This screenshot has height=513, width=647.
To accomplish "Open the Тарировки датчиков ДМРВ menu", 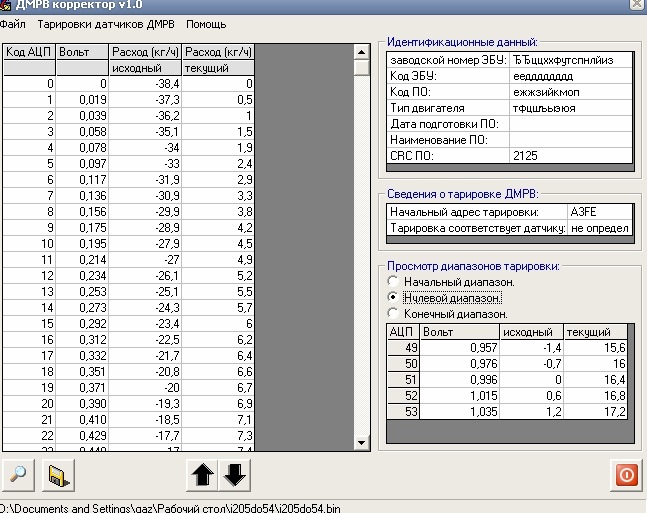I will pyautogui.click(x=104, y=24).
